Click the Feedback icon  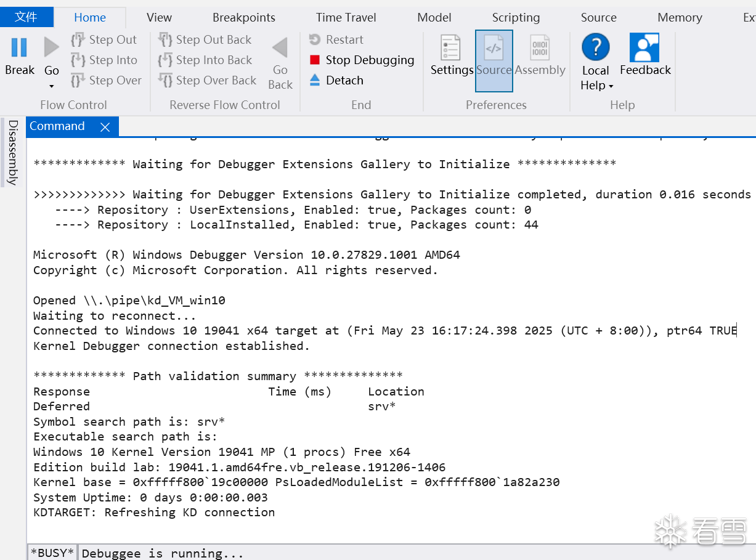click(x=644, y=48)
